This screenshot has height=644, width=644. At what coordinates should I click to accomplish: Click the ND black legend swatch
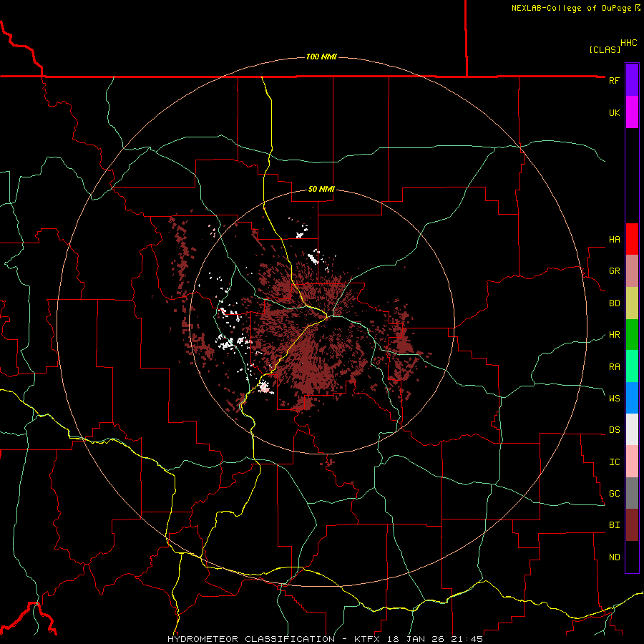(x=632, y=557)
